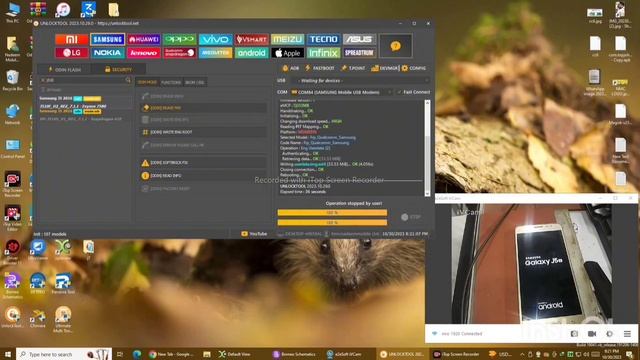Click the greyed ODIN button above Read PIT
Viewport: 640px width, 360px height.
[203, 96]
